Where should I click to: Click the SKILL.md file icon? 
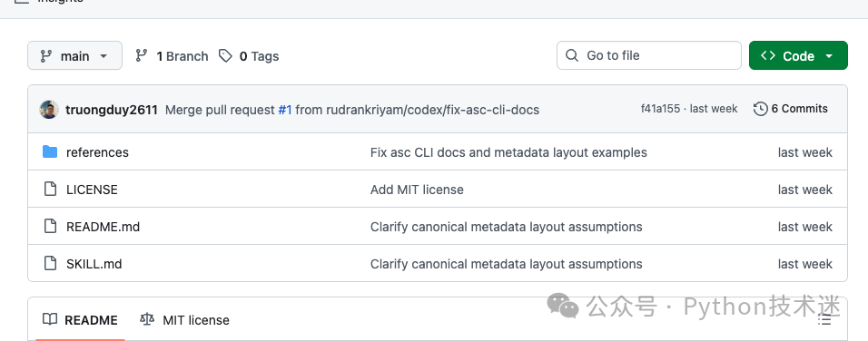50,263
